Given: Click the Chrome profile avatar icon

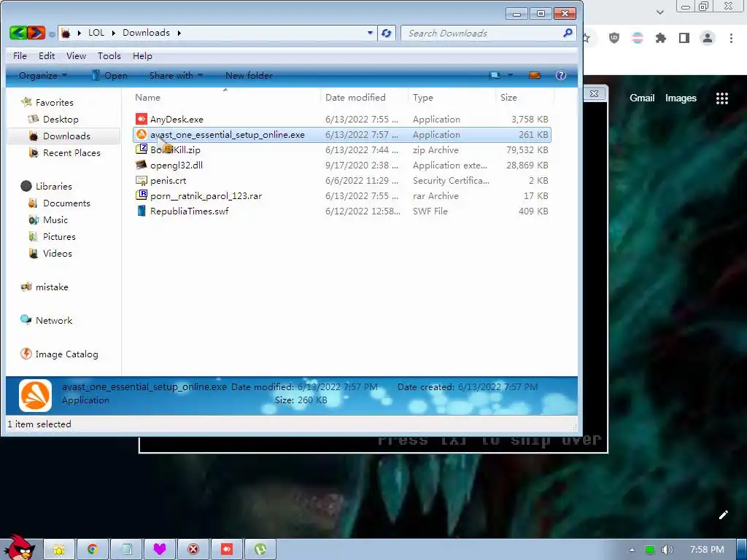Looking at the screenshot, I should coord(708,38).
